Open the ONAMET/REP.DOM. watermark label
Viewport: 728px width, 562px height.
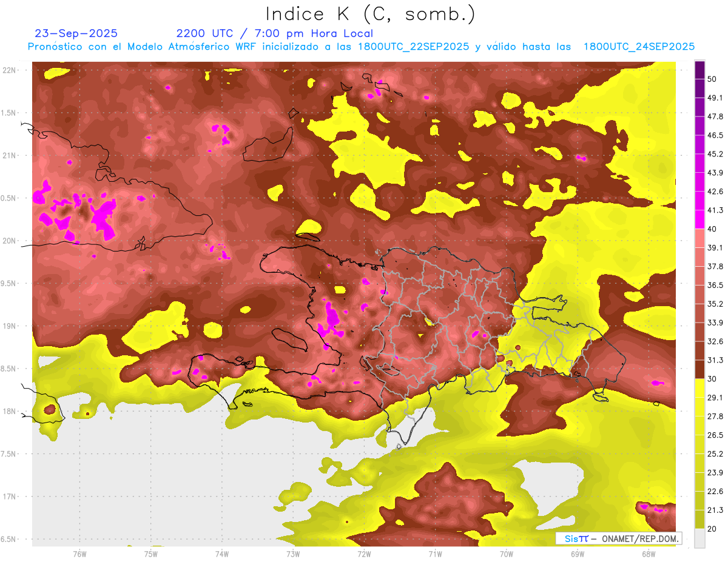(619, 538)
